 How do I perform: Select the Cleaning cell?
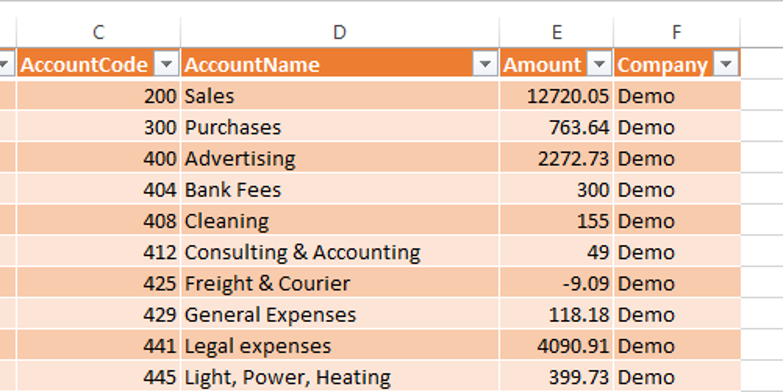click(x=340, y=221)
